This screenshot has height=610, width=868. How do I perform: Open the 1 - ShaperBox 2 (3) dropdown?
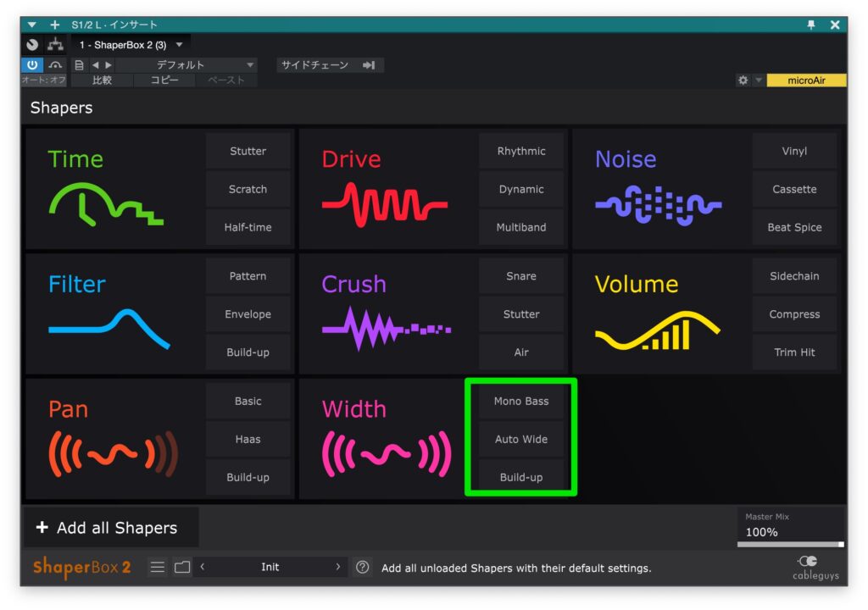click(179, 45)
